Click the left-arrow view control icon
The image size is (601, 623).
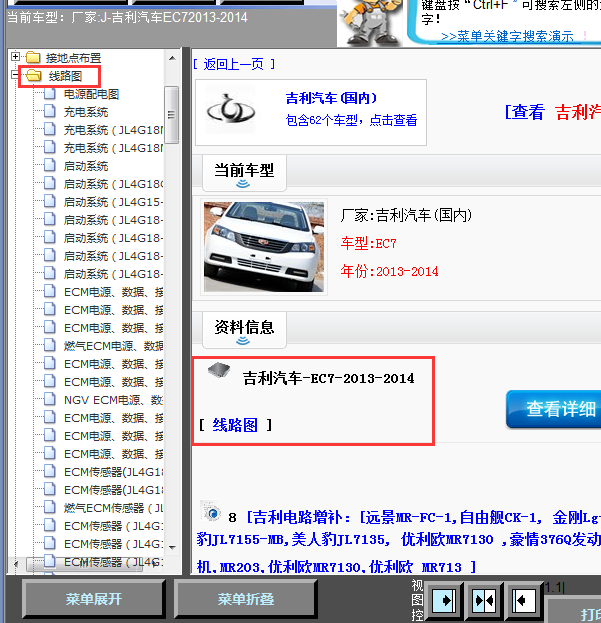(x=524, y=600)
